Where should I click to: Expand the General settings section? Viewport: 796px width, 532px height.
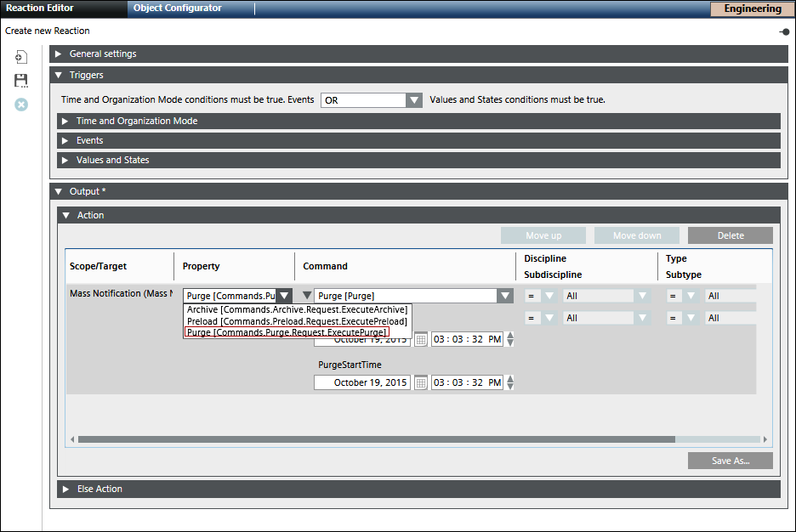point(59,54)
